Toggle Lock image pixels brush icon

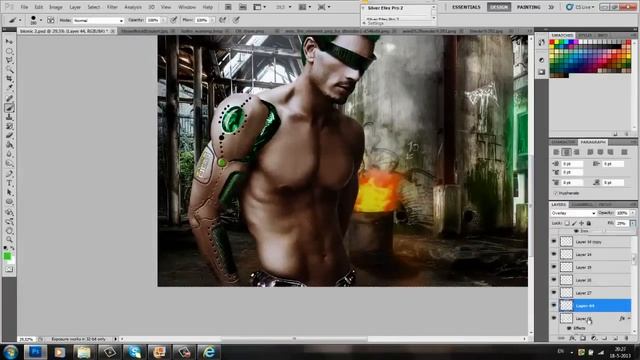coord(574,223)
